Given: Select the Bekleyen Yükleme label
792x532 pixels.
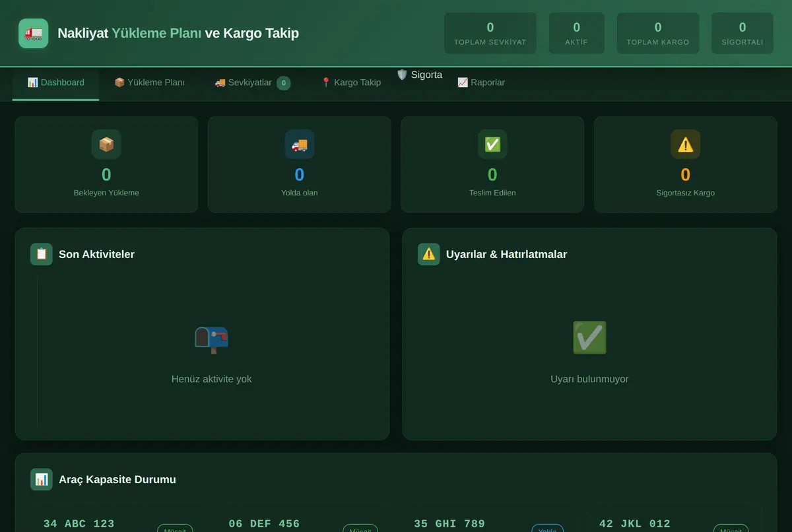Looking at the screenshot, I should (106, 193).
